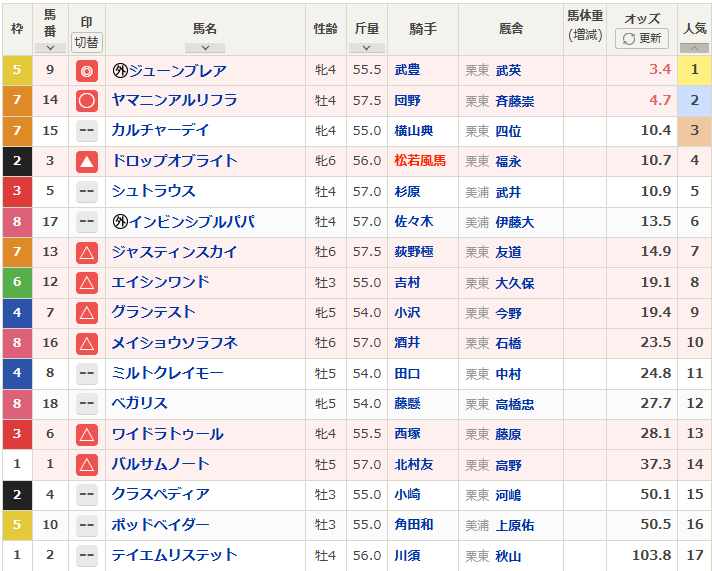Screen dimensions: 712x571
Task: Click the triangle mark for グランテスト
Action: click(x=87, y=313)
